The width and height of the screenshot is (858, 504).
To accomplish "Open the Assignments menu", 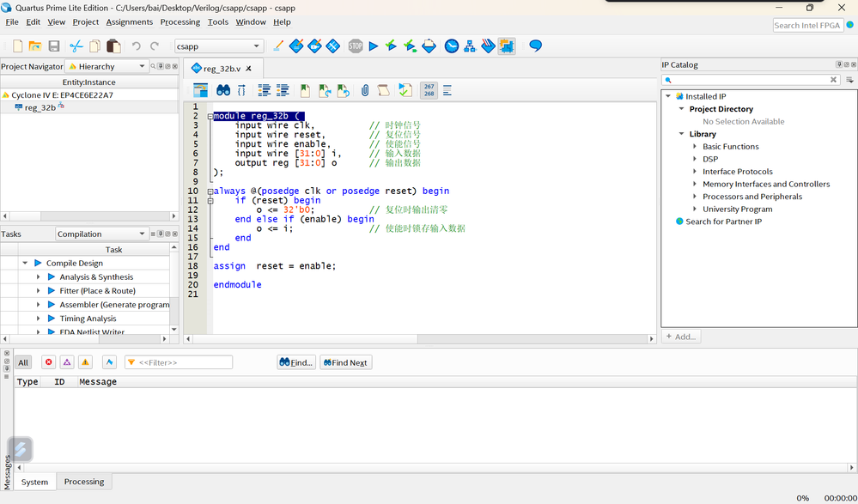I will (x=130, y=21).
